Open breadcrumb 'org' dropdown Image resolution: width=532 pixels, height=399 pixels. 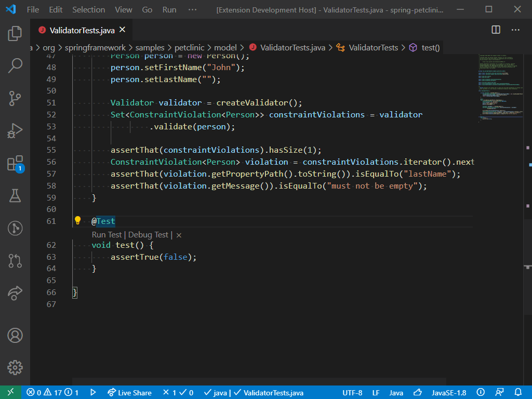coord(48,47)
